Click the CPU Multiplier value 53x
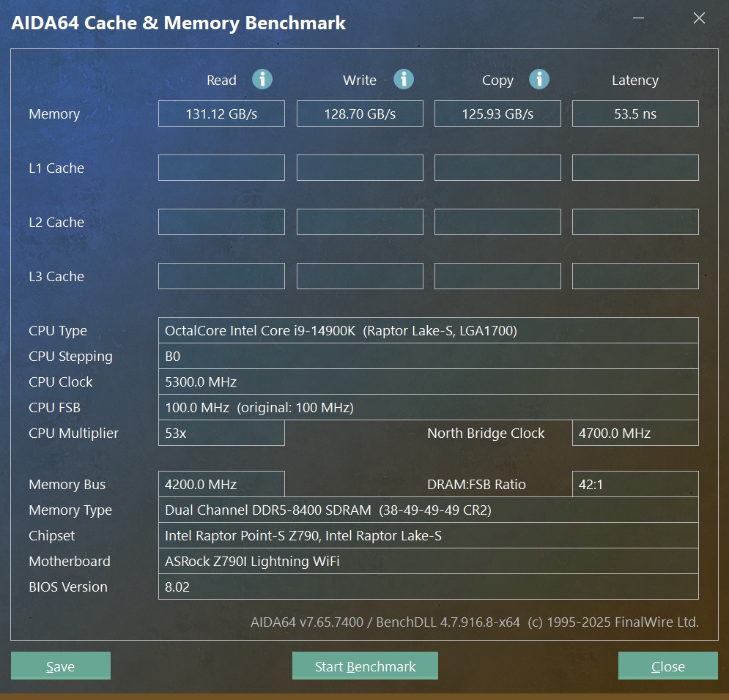The image size is (729, 700). click(x=221, y=433)
